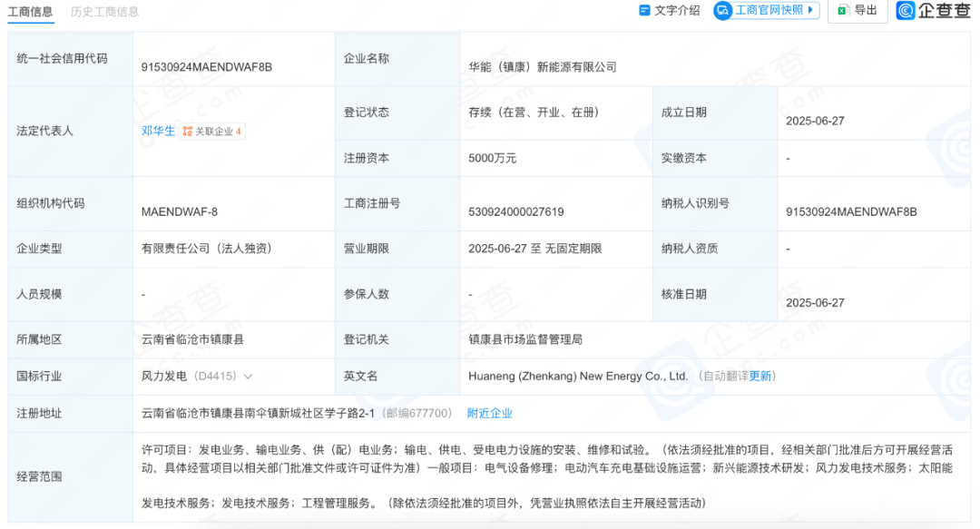This screenshot has width=980, height=529.
Task: Click the 导出 export button
Action: (857, 11)
